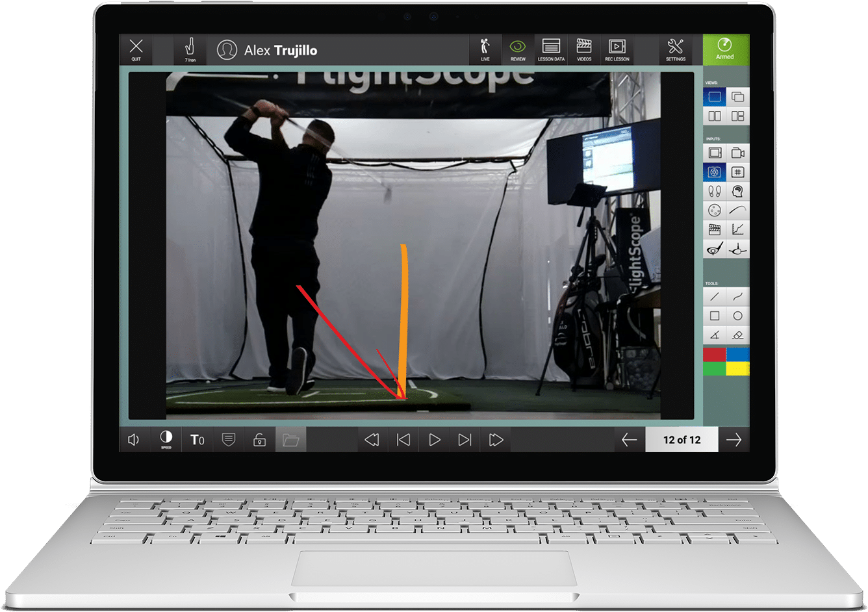
Task: Open the grid data input
Action: click(x=738, y=172)
